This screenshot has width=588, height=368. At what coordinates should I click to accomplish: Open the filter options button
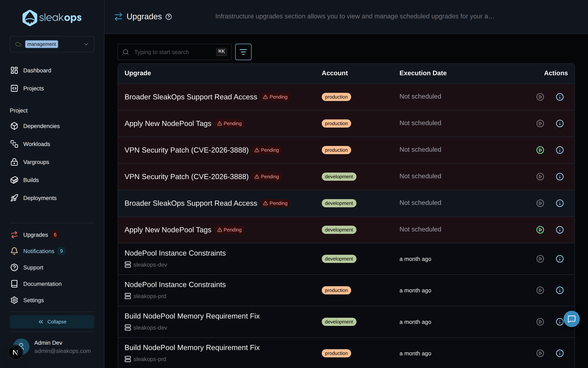(243, 52)
